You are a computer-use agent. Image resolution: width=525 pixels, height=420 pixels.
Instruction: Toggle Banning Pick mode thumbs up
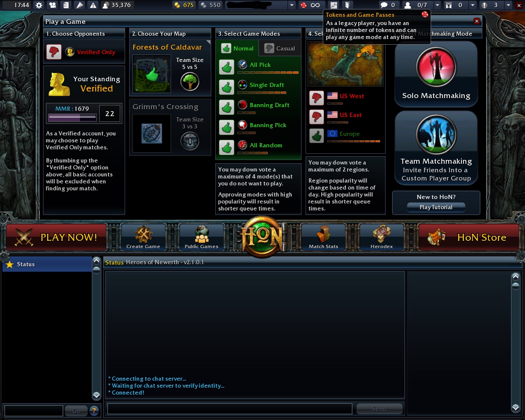226,127
